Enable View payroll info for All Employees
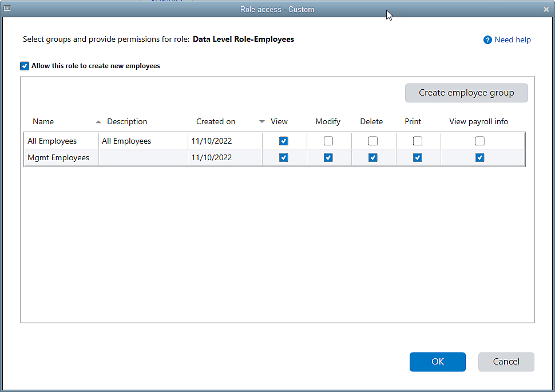The image size is (555, 392). 480,141
